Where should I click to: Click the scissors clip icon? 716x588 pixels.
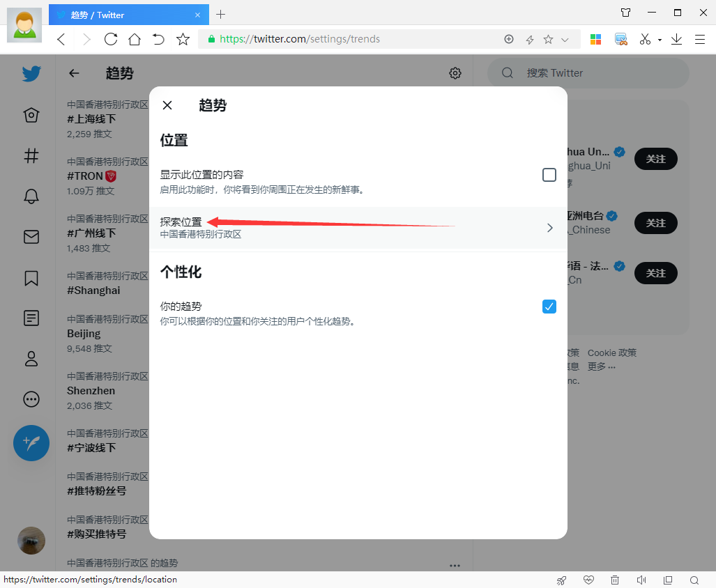645,39
